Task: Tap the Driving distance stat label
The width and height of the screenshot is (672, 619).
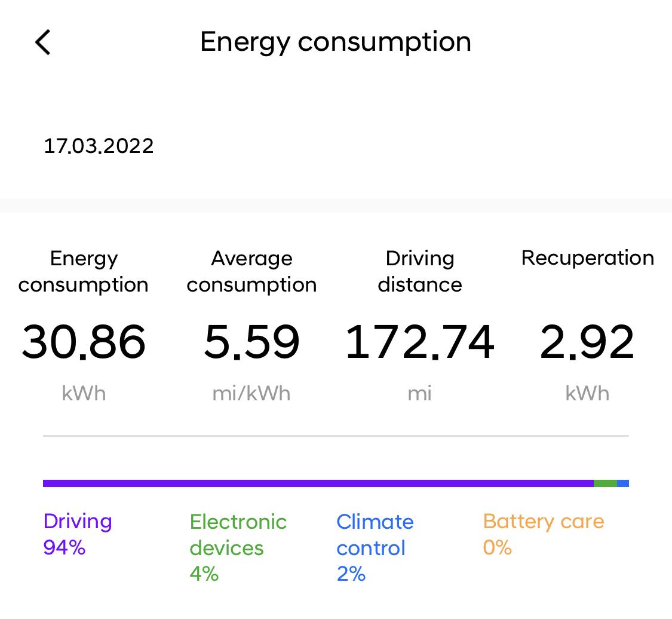Action: [420, 271]
